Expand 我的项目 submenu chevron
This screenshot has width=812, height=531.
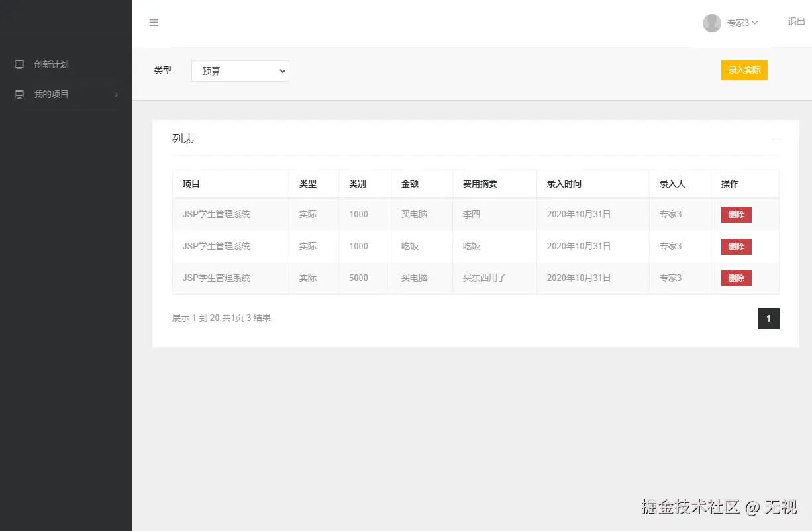pos(117,95)
